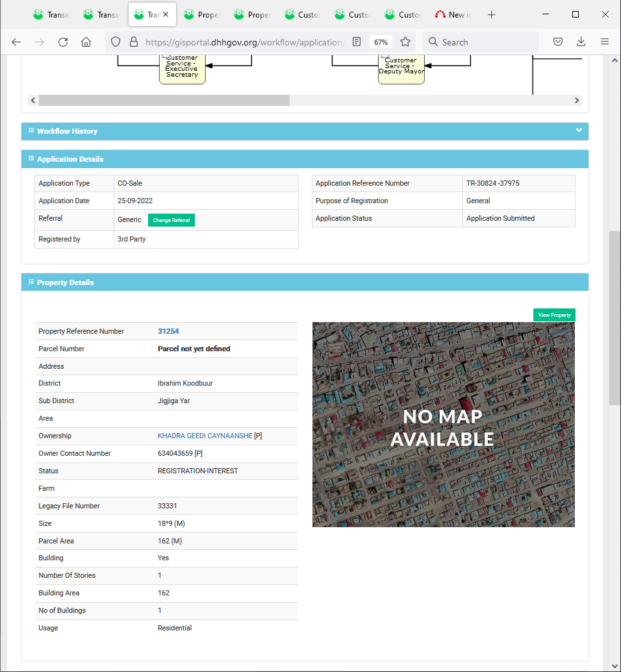Select the size value 18*9 (M)
621x672 pixels.
171,524
